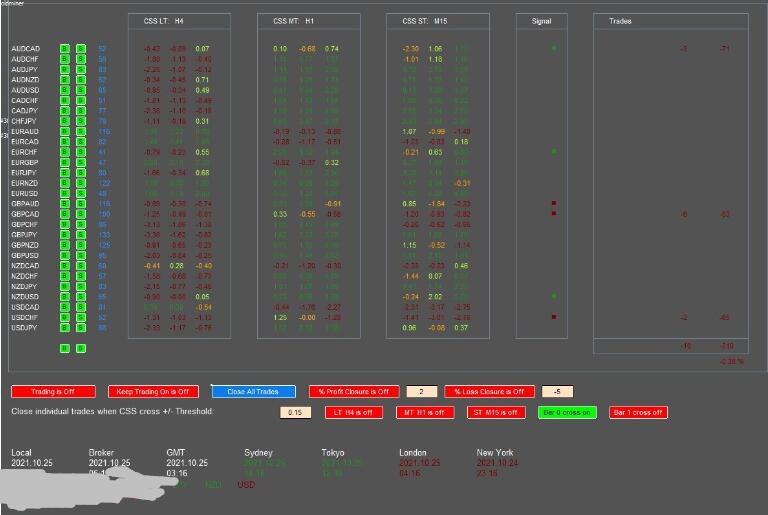Click the S button for GBPAUD
Image resolution: width=768 pixels, height=515 pixels.
(81, 203)
